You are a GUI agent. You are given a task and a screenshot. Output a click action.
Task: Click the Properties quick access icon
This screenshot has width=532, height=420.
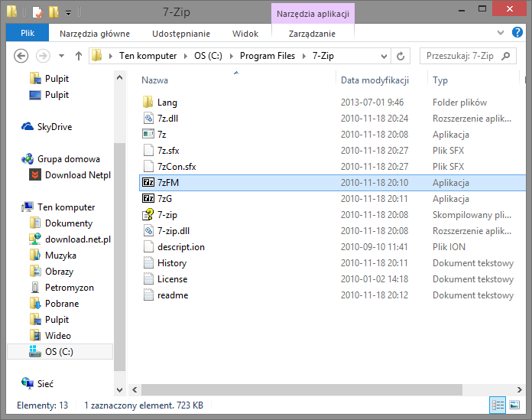pyautogui.click(x=37, y=12)
